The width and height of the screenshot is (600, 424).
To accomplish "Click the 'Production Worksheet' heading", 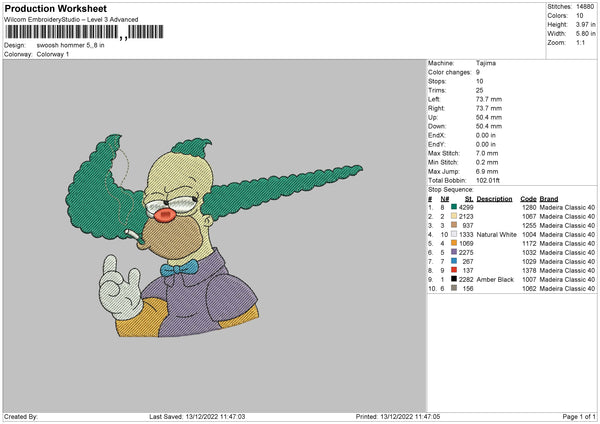I will point(55,8).
